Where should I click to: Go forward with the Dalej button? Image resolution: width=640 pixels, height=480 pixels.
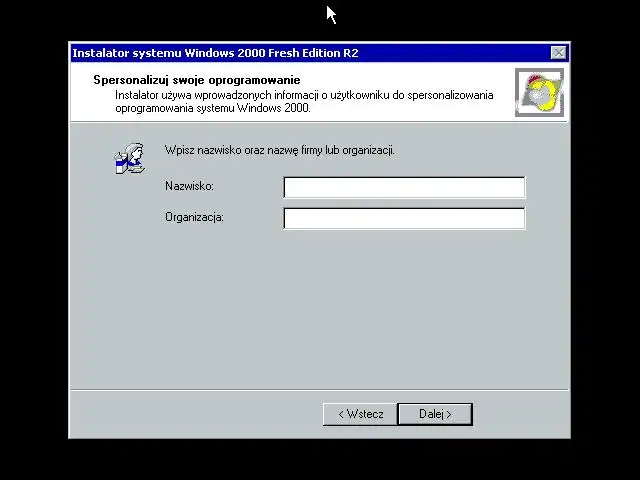click(435, 414)
